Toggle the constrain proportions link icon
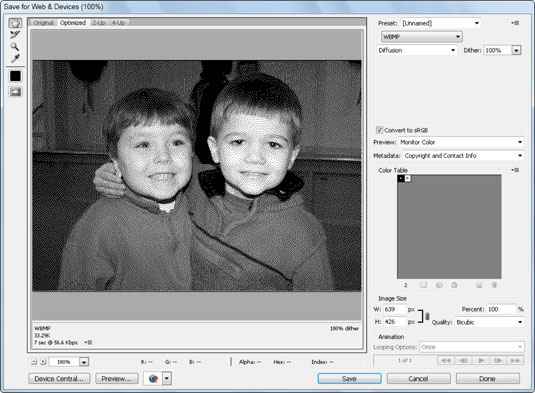The width and height of the screenshot is (535, 393). (427, 316)
